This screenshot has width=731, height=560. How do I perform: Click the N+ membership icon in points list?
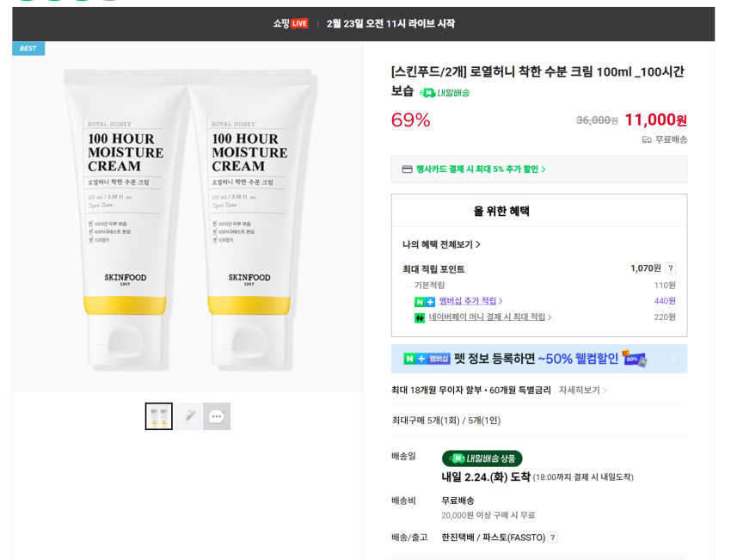[x=425, y=302]
